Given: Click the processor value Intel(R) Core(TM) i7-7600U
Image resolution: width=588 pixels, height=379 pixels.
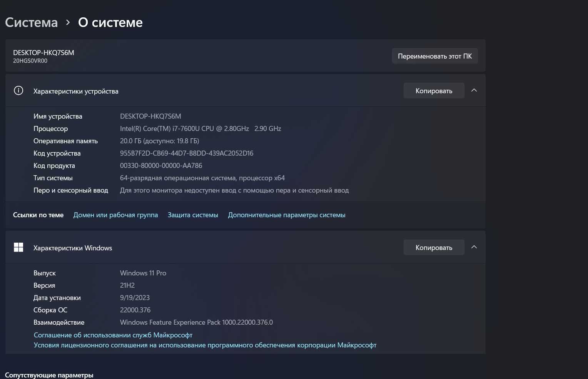Looking at the screenshot, I should 200,129.
